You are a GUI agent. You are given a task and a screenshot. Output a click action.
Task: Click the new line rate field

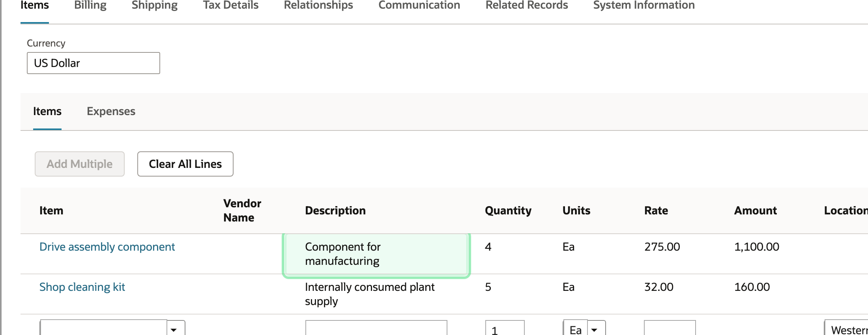tap(670, 328)
